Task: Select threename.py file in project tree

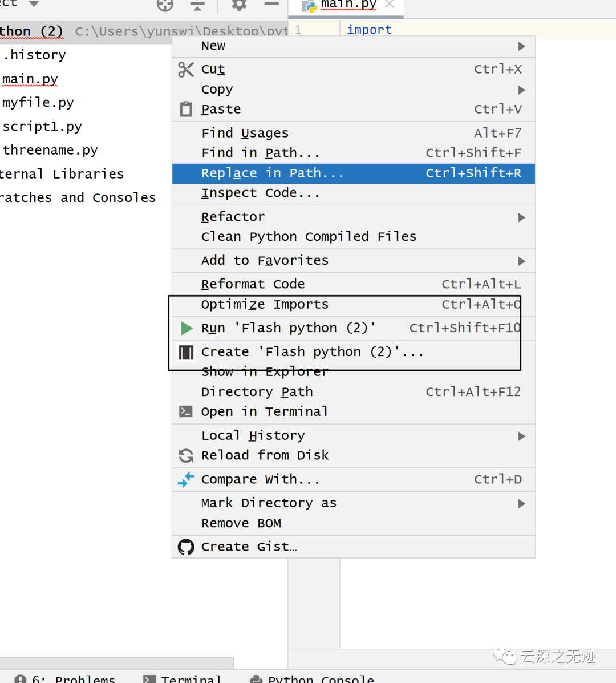Action: [x=50, y=150]
